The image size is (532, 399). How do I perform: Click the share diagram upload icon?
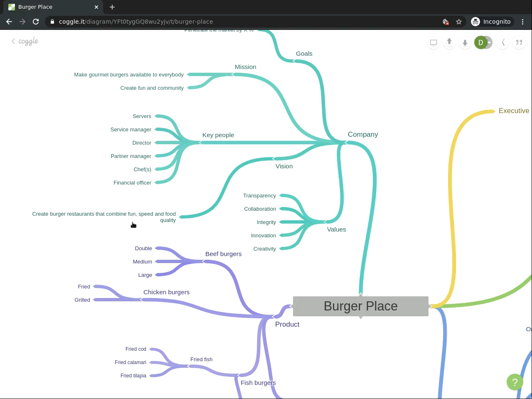[x=449, y=42]
